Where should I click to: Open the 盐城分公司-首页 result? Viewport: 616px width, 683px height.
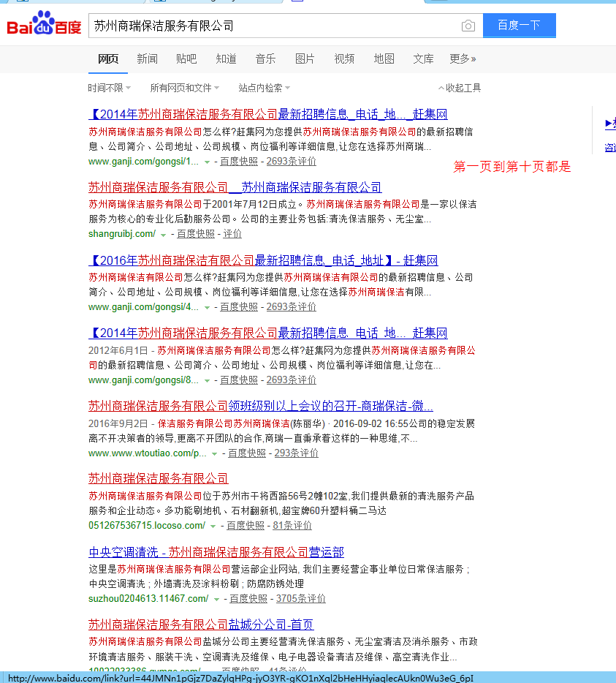click(x=201, y=624)
